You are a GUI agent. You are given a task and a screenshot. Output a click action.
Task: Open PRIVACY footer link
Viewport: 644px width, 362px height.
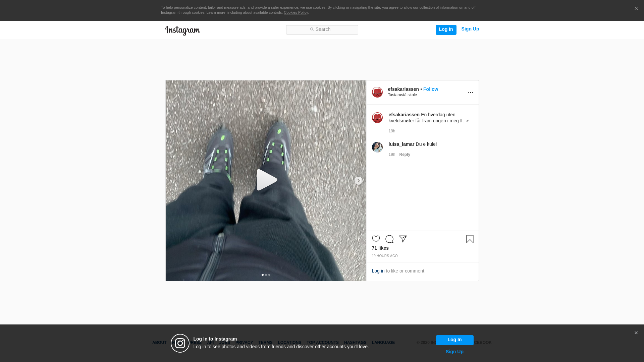(x=244, y=343)
